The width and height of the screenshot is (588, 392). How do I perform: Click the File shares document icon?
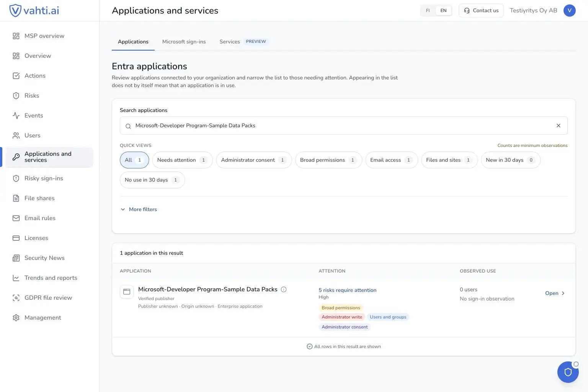pyautogui.click(x=16, y=198)
